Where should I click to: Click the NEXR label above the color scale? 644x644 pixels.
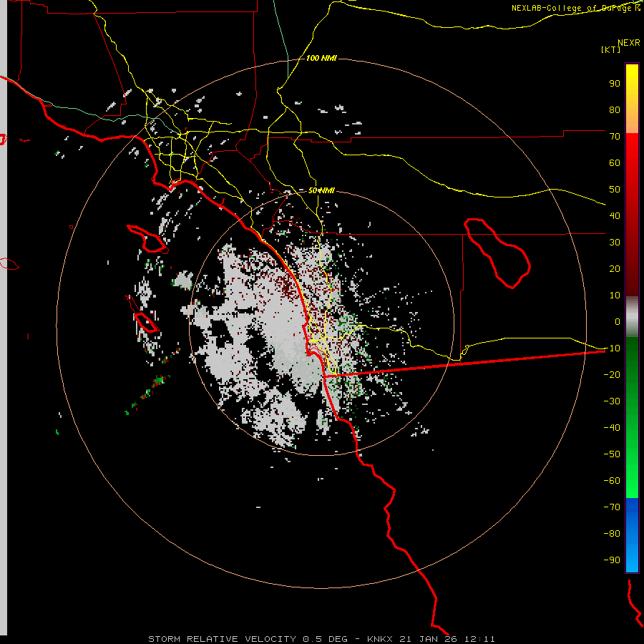[628, 43]
